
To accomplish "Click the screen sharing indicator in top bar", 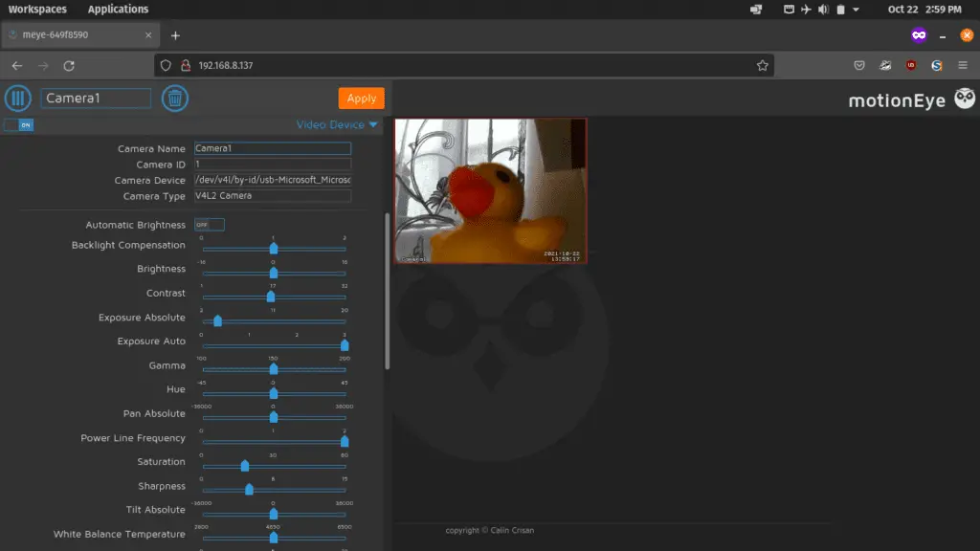I will (756, 10).
